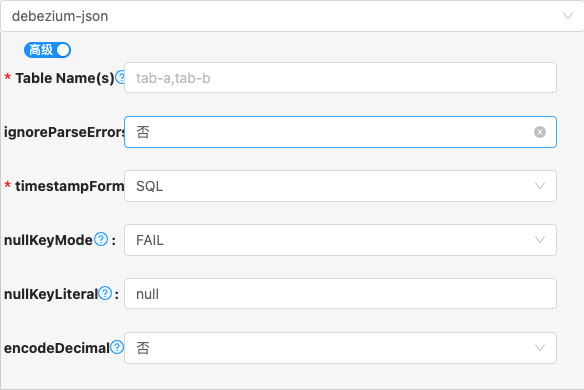Screen dimensions: 584x390
Task: Click the down arrow in the SQL field
Action: 540,186
